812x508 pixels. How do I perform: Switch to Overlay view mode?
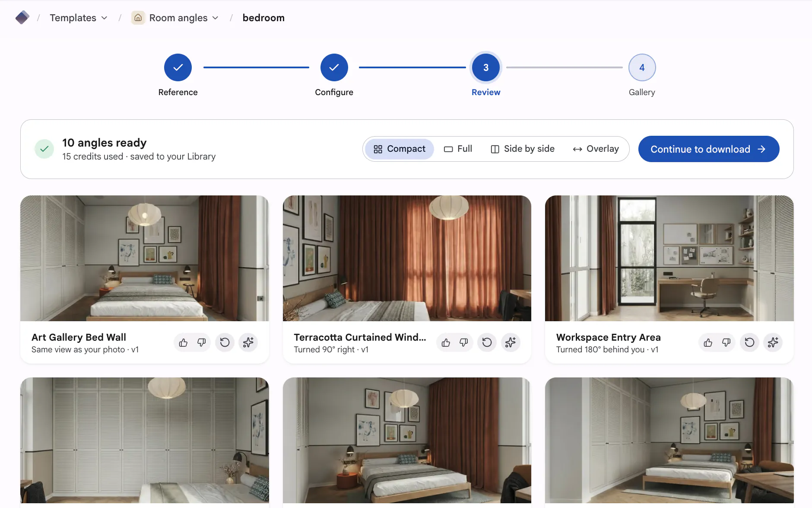(x=596, y=149)
